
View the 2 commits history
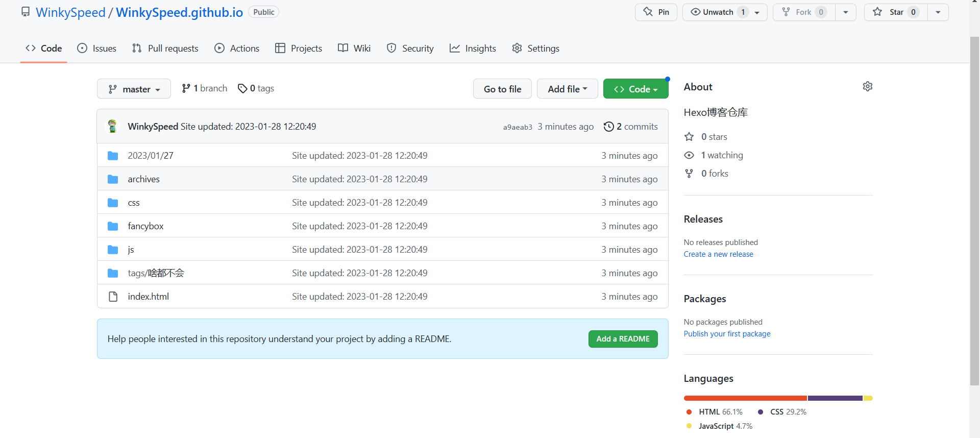[630, 127]
